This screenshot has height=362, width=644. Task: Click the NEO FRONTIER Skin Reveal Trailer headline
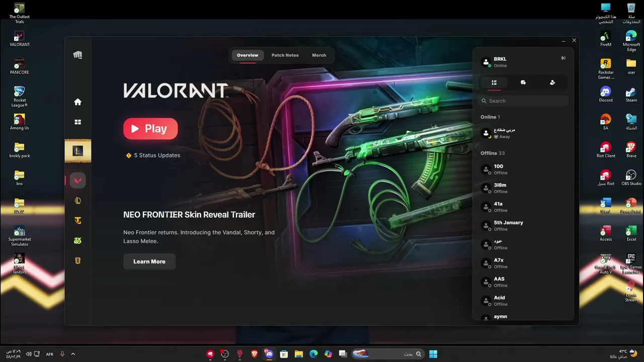point(189,215)
